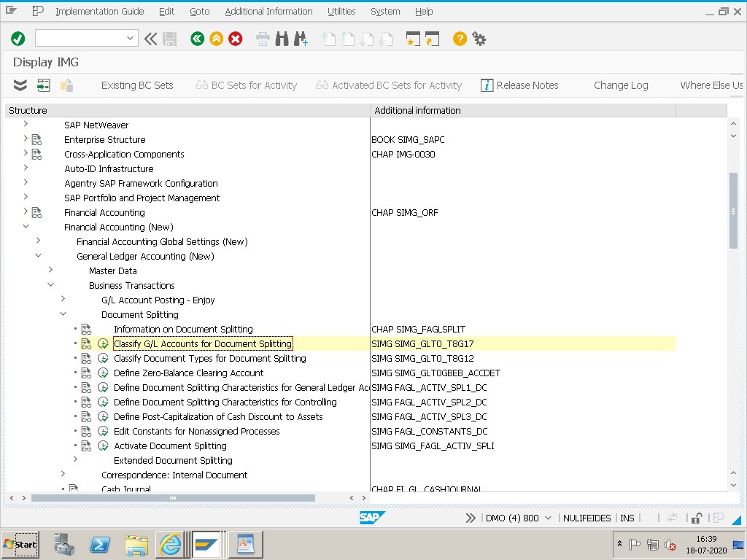Click the Change Log button
Screen dimensions: 747x560
[621, 85]
